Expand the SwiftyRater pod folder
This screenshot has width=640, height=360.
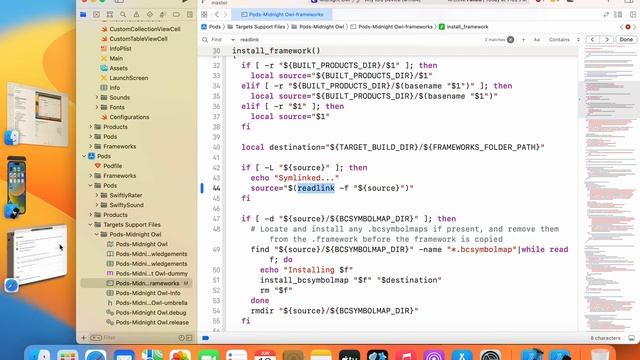click(x=97, y=195)
